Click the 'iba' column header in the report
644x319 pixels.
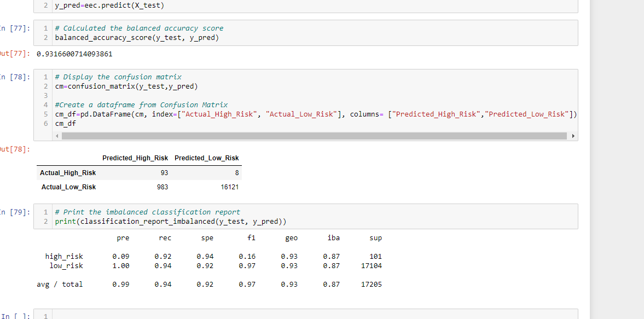(333, 238)
